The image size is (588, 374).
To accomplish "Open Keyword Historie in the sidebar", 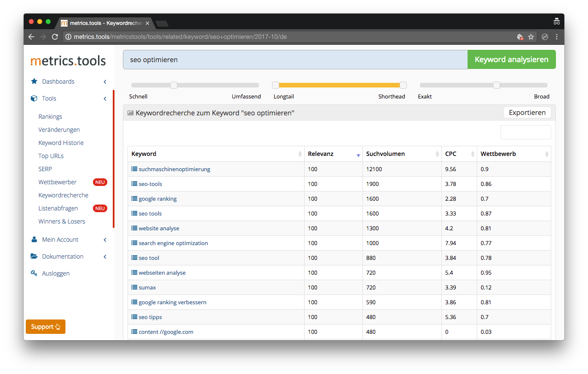I will (x=61, y=143).
